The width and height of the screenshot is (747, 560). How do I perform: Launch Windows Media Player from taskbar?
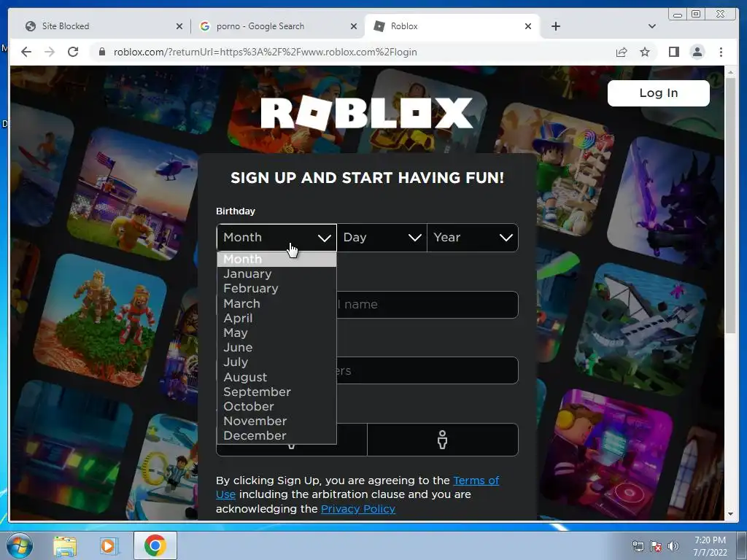coord(108,546)
